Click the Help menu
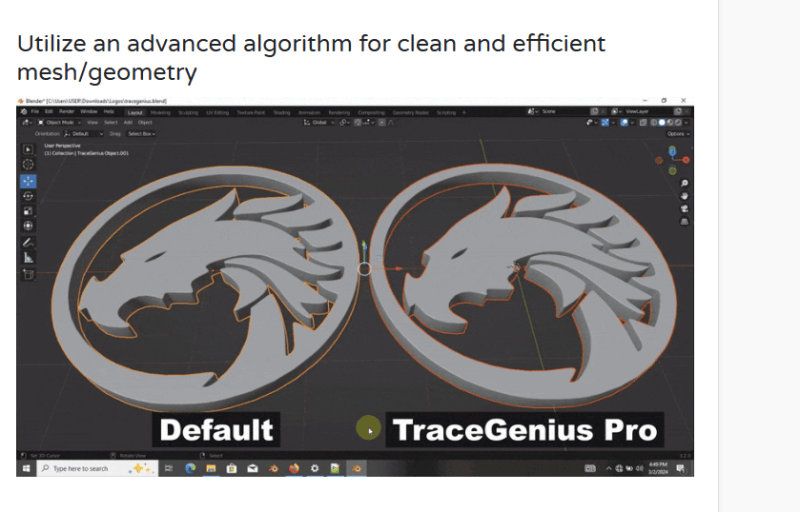 pos(109,111)
